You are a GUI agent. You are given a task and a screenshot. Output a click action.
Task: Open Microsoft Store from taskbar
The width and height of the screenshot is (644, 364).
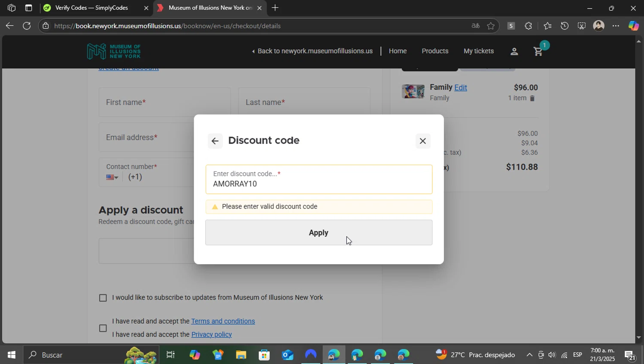coord(264,355)
